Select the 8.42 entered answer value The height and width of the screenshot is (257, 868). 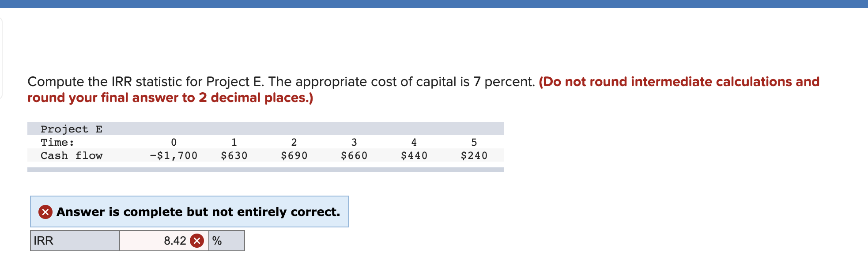(175, 241)
